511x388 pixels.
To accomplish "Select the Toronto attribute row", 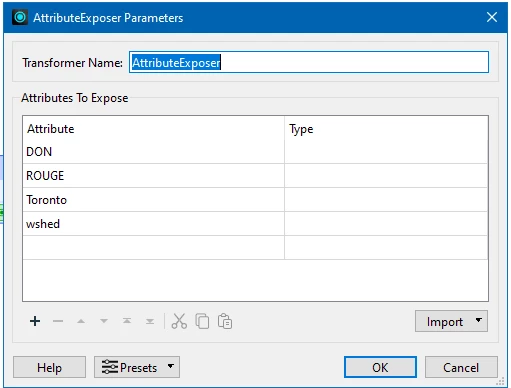I will click(255, 200).
